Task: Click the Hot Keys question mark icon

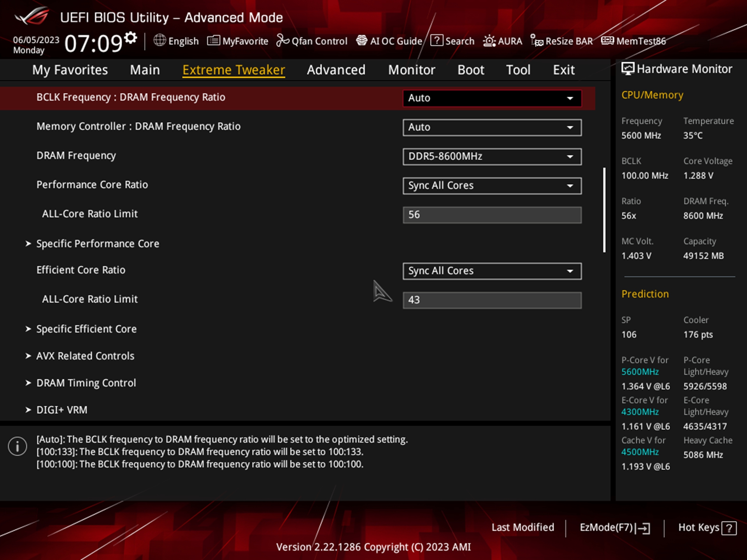Action: [x=730, y=528]
